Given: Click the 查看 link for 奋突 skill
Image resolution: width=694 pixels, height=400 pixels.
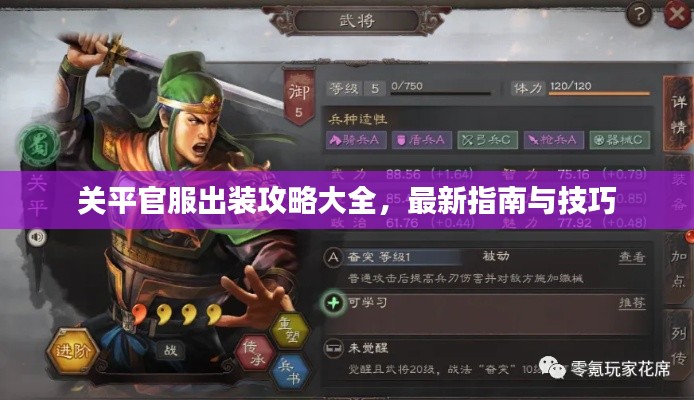Looking at the screenshot, I should point(632,257).
